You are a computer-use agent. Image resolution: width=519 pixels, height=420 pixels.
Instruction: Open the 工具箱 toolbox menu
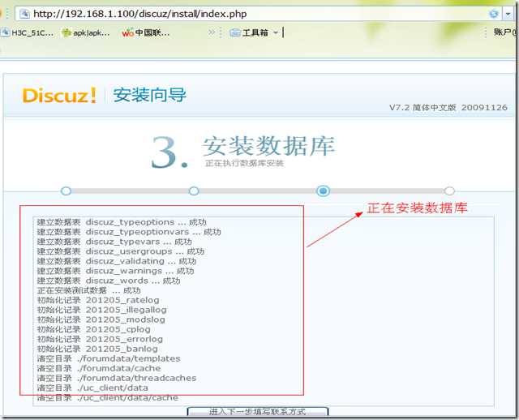254,32
